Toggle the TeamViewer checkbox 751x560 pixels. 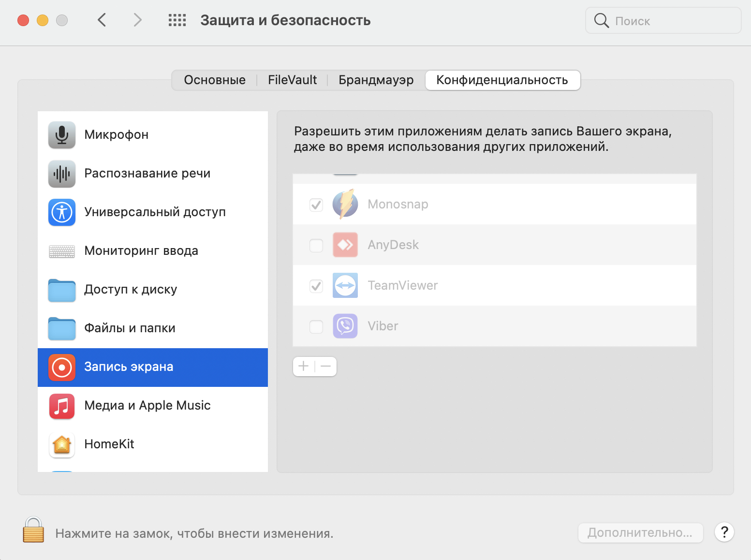(316, 286)
